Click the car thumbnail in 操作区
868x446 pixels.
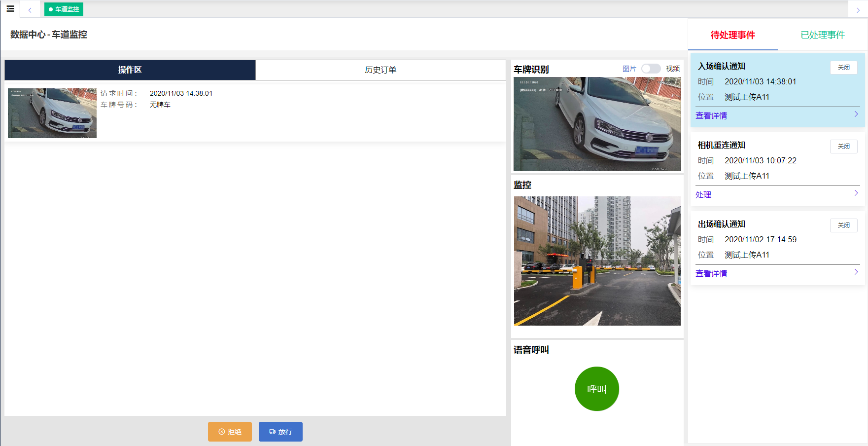click(x=52, y=113)
